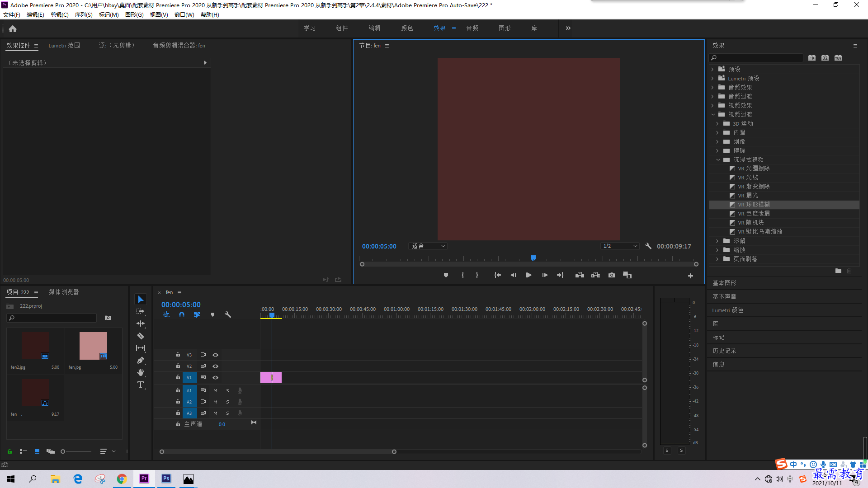Expand the 溶解 folder

coord(717,241)
